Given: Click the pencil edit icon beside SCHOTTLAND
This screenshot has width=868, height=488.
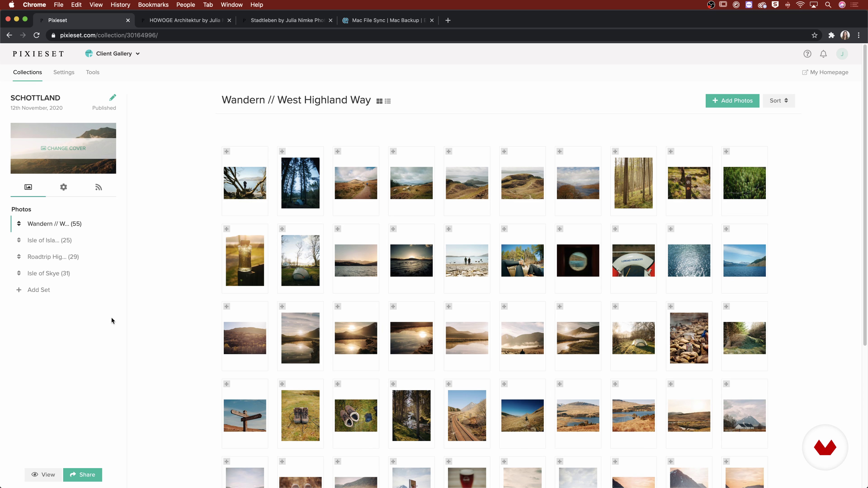Looking at the screenshot, I should click(x=113, y=98).
